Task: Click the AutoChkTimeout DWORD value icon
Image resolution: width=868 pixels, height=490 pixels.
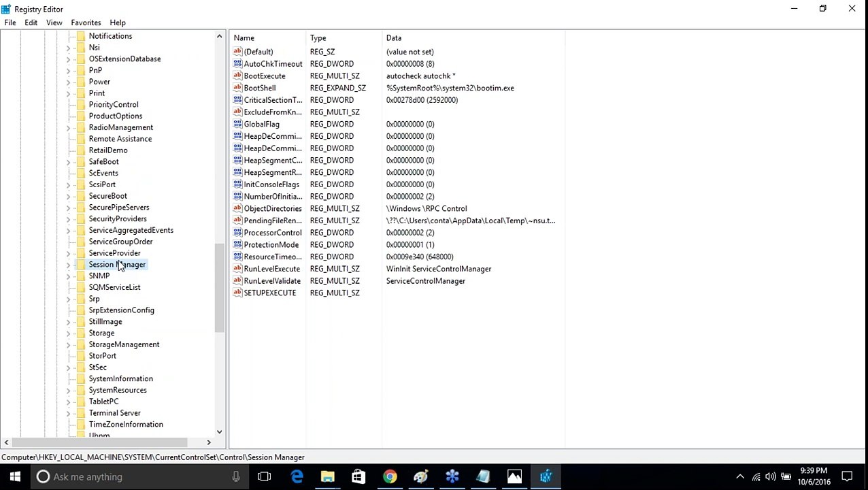Action: (237, 64)
